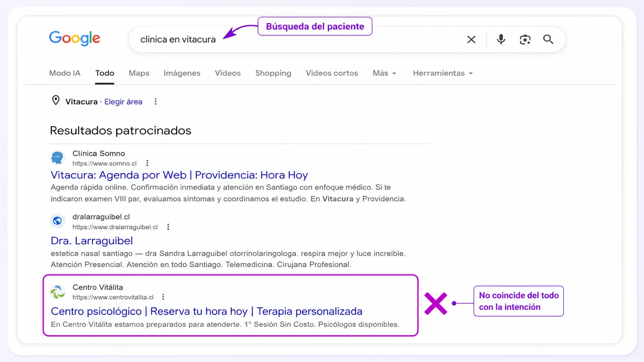Click the 'dralarraguibel.cl' advertiser name
The width and height of the screenshot is (644, 362).
[x=101, y=217]
